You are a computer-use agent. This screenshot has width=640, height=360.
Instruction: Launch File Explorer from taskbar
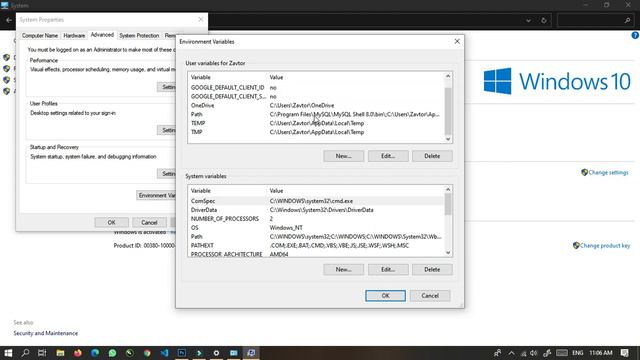pyautogui.click(x=60, y=353)
